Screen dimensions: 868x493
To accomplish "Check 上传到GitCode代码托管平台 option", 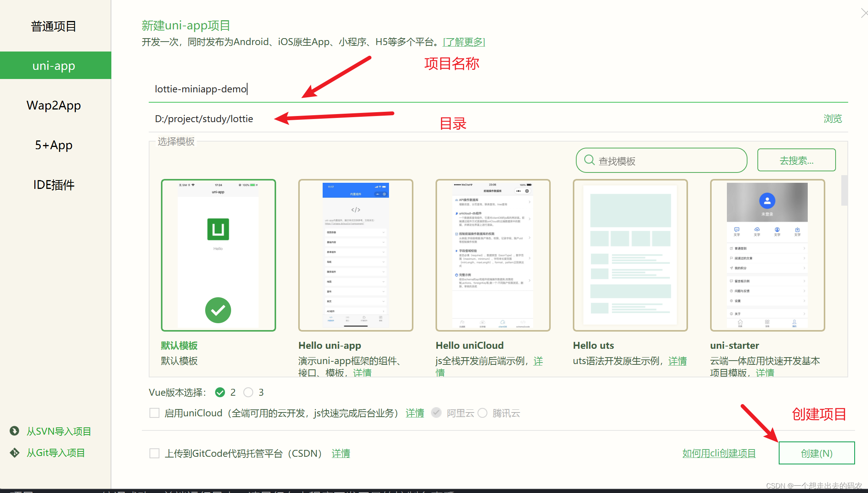I will click(x=154, y=453).
